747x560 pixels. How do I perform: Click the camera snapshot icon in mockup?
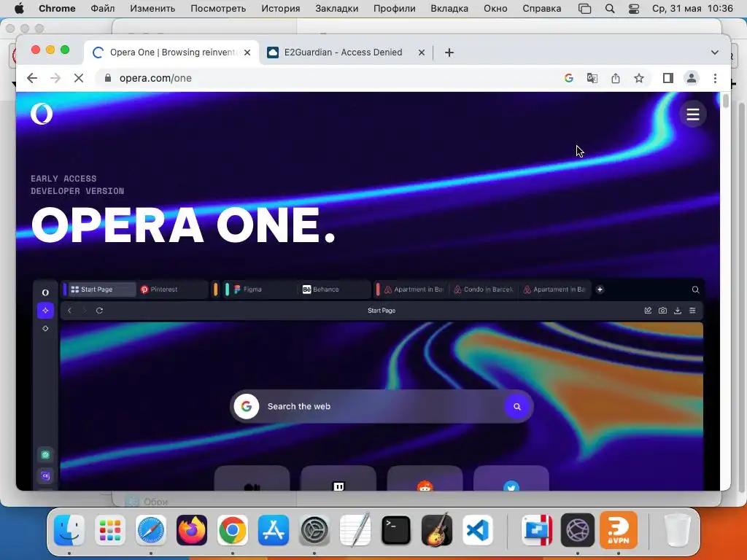click(662, 311)
